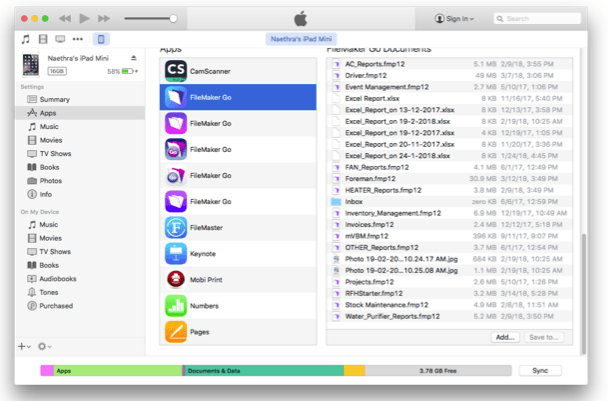608x401 pixels.
Task: Click the play button in the toolbar
Action: coord(84,18)
